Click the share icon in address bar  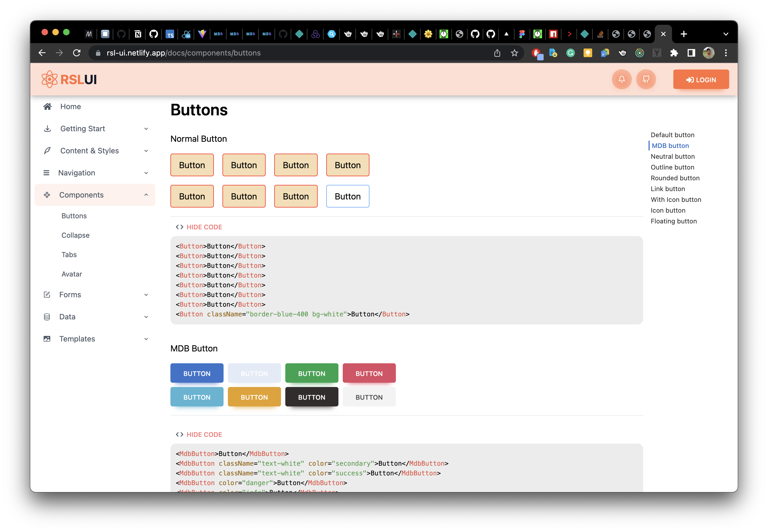(497, 53)
